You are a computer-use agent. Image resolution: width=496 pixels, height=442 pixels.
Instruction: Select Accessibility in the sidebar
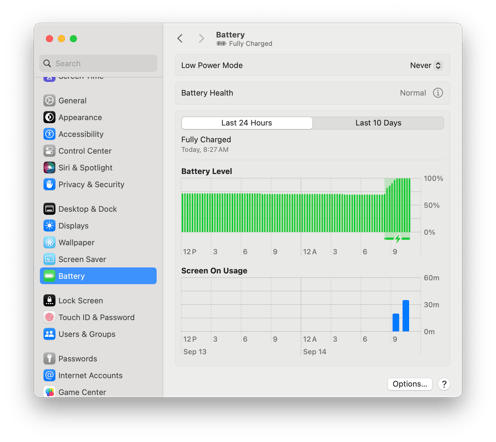[x=98, y=134]
